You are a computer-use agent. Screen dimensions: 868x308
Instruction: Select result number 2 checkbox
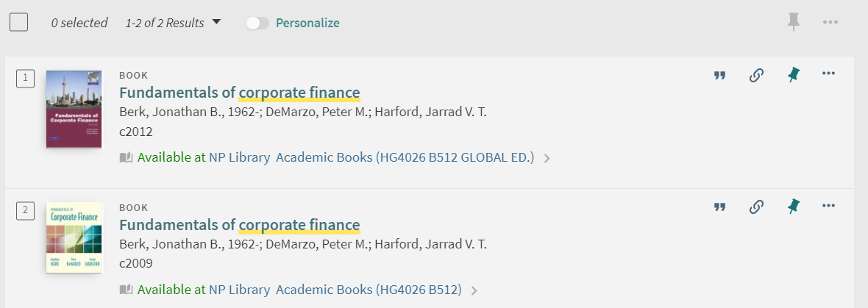(25, 211)
